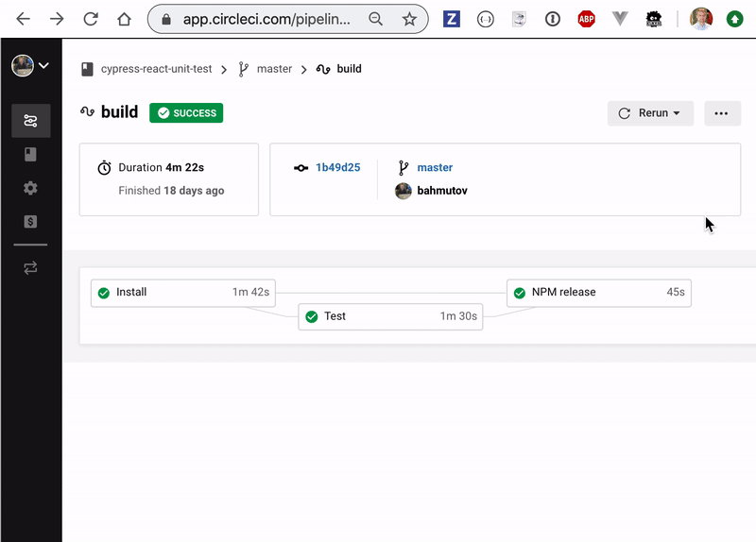Click the "45s" NPM release duration
This screenshot has width=756, height=542.
pos(676,292)
